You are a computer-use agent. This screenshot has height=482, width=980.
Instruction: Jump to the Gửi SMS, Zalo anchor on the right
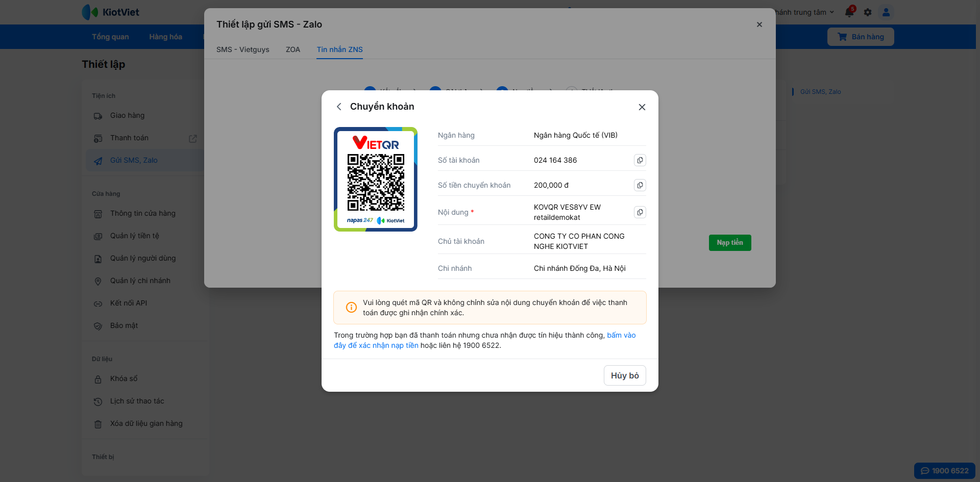click(x=820, y=92)
